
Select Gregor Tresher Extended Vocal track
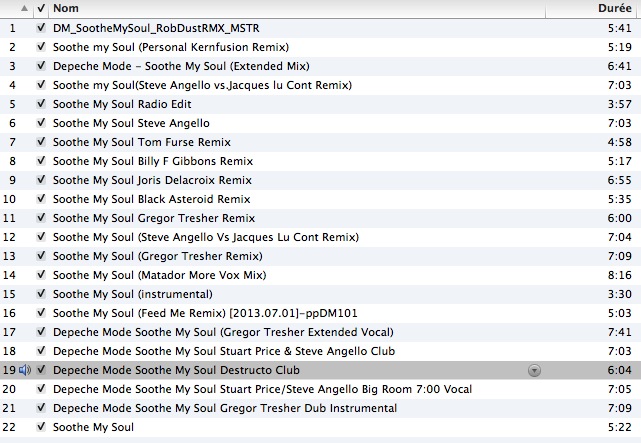point(223,332)
